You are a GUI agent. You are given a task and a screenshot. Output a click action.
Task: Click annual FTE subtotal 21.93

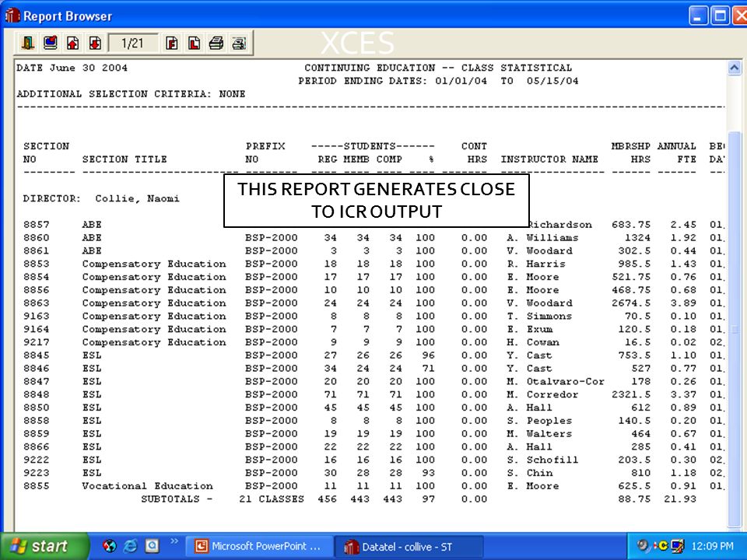click(x=680, y=499)
